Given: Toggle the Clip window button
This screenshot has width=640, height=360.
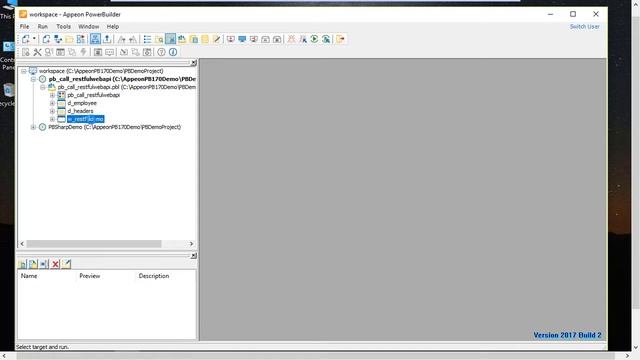Looking at the screenshot, I should [171, 39].
